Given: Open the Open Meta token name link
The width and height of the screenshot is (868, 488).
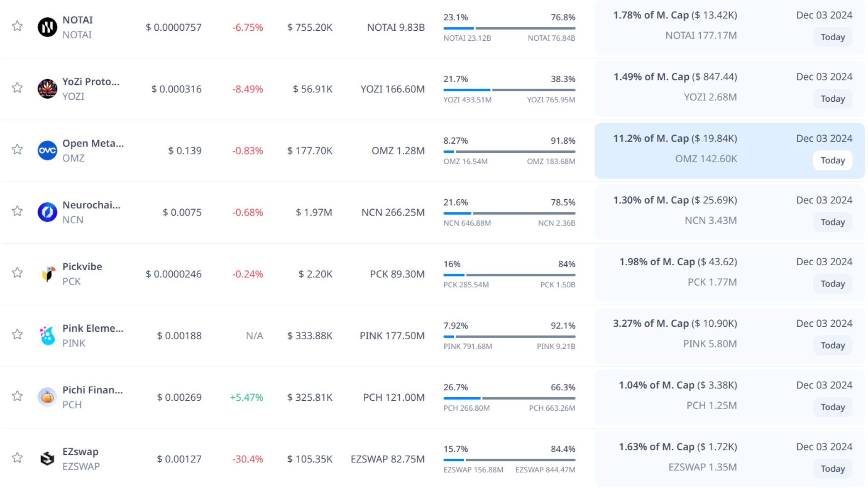Looking at the screenshot, I should click(93, 143).
